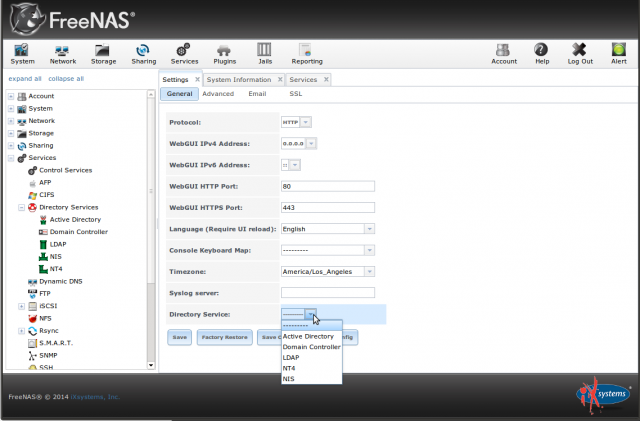Expand the Sharing tree node
Viewport: 640px width, 421px height.
click(11, 146)
